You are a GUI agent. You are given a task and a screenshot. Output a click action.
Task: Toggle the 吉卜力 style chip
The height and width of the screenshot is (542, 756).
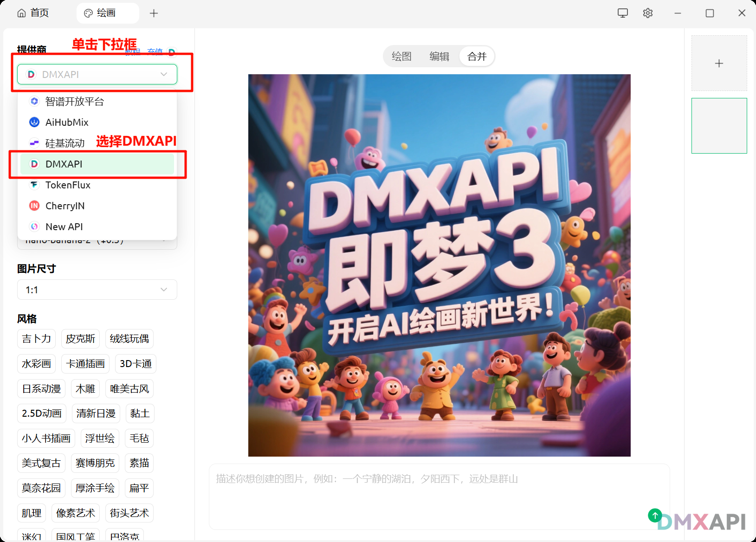click(36, 339)
